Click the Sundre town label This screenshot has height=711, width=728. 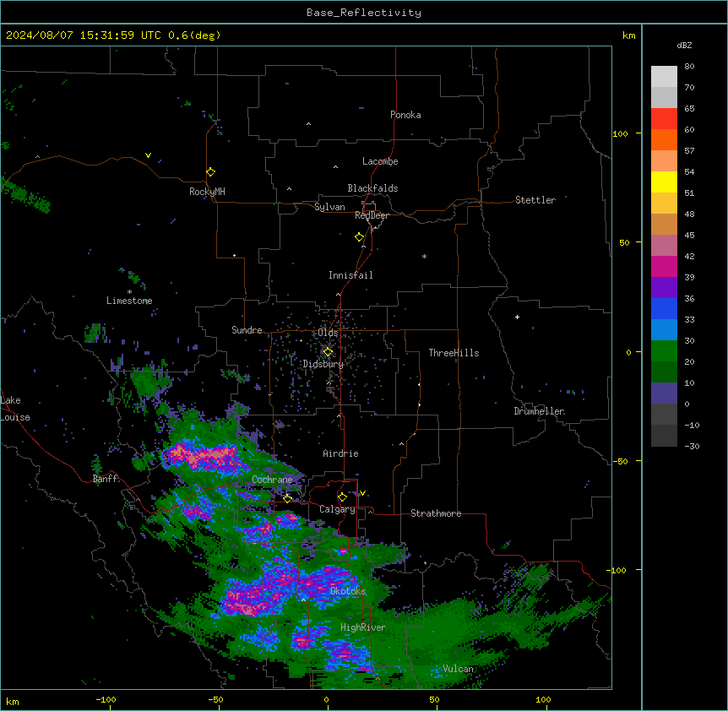[247, 330]
